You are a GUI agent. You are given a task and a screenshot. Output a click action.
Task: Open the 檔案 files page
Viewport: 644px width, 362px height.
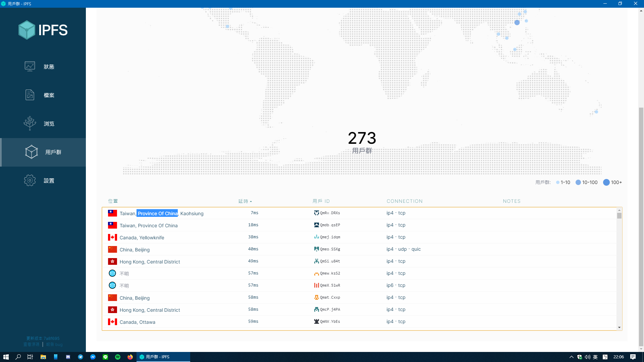(x=43, y=95)
